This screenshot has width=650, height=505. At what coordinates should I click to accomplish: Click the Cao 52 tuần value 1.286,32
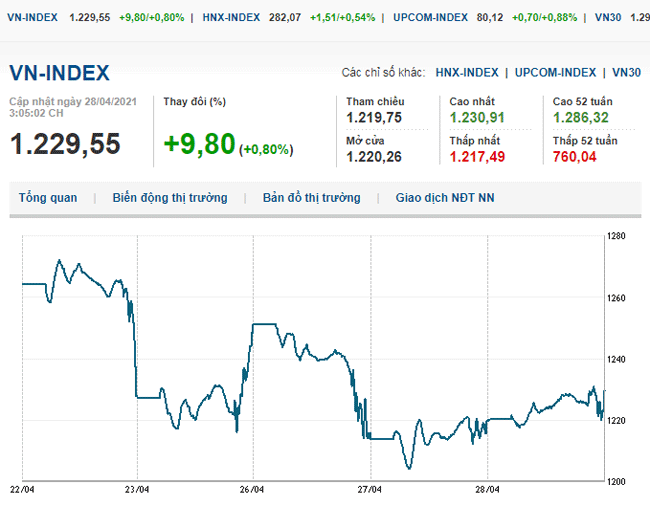(581, 117)
